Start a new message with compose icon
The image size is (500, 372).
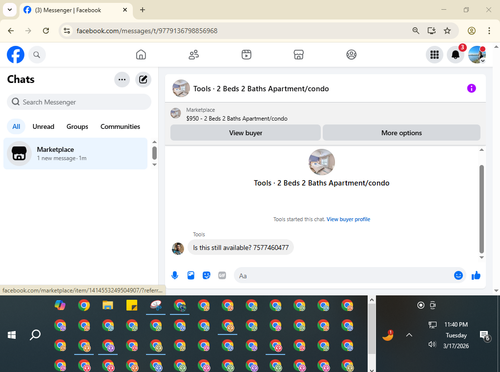[x=143, y=79]
